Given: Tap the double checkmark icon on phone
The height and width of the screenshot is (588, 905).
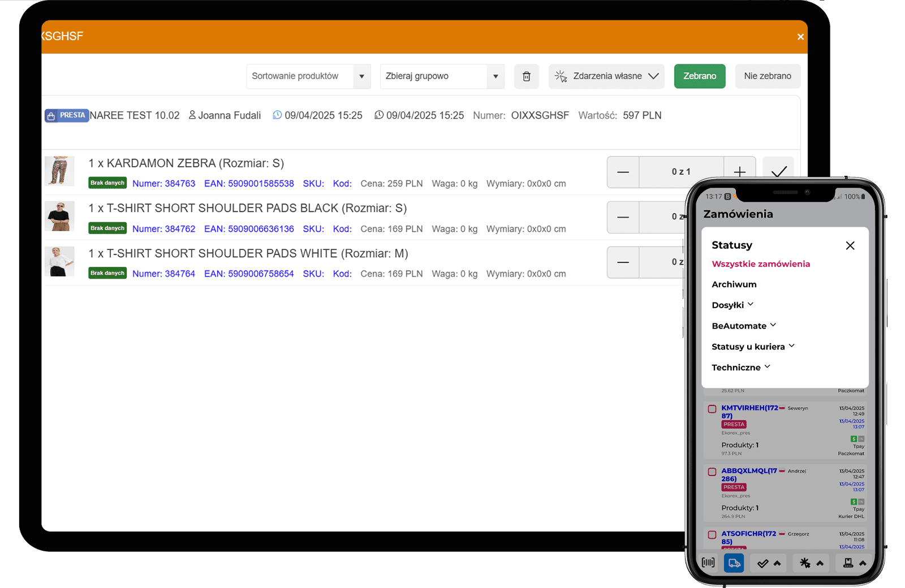Looking at the screenshot, I should point(763,563).
